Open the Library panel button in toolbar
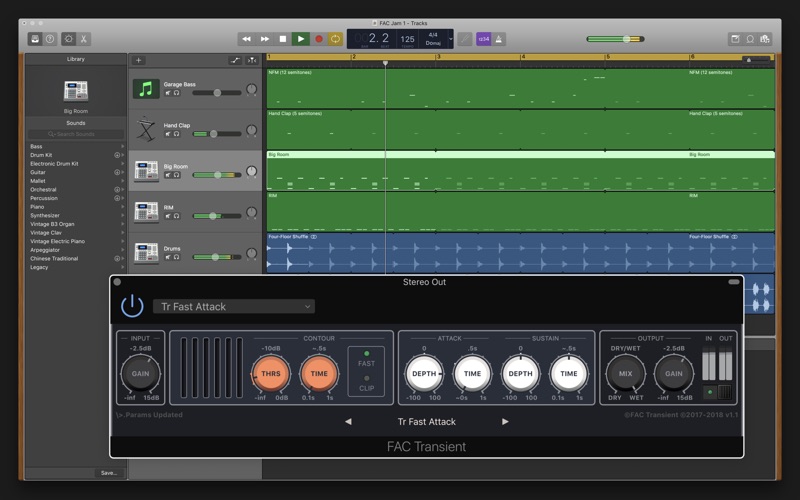This screenshot has height=500, width=800. pyautogui.click(x=35, y=39)
